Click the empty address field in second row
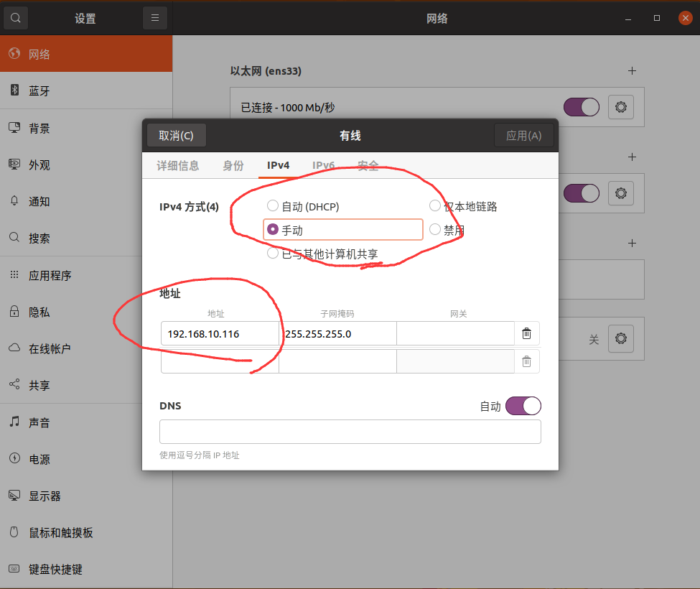The width and height of the screenshot is (700, 589). 220,361
